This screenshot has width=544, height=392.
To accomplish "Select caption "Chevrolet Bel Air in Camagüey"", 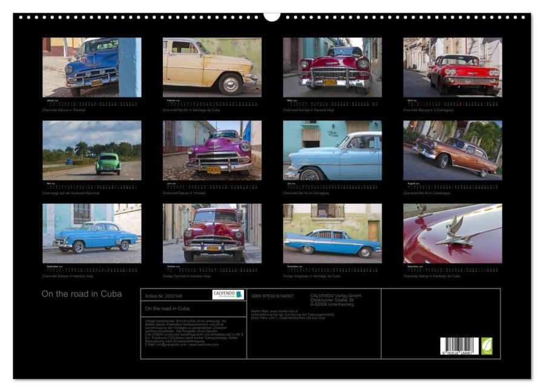I will [306, 193].
